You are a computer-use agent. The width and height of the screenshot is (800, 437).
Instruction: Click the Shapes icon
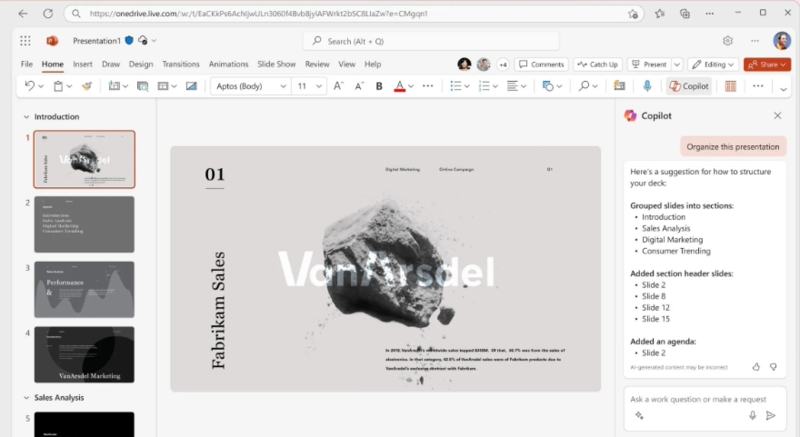(x=548, y=86)
